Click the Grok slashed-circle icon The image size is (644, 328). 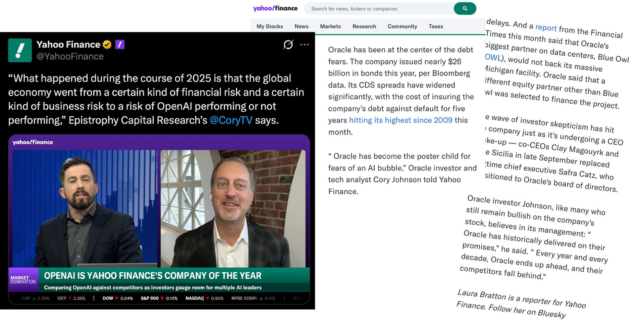[x=288, y=45]
